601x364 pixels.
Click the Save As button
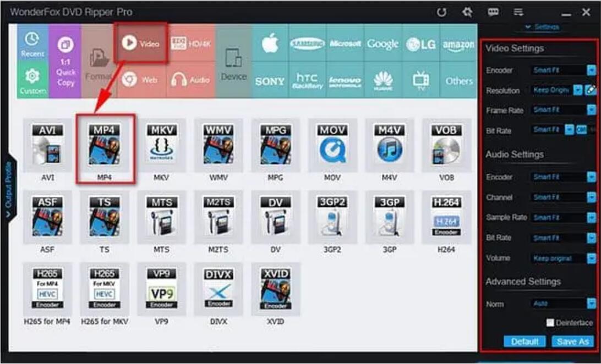572,341
